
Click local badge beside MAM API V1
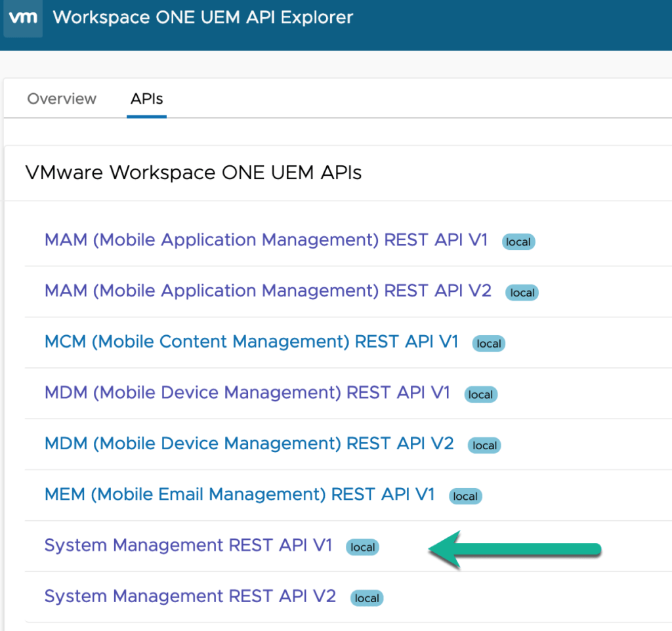518,242
